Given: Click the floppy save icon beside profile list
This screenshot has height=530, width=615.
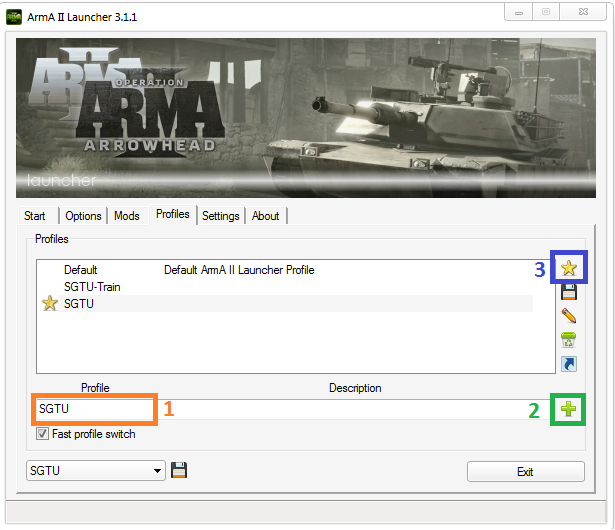Looking at the screenshot, I should 569,292.
